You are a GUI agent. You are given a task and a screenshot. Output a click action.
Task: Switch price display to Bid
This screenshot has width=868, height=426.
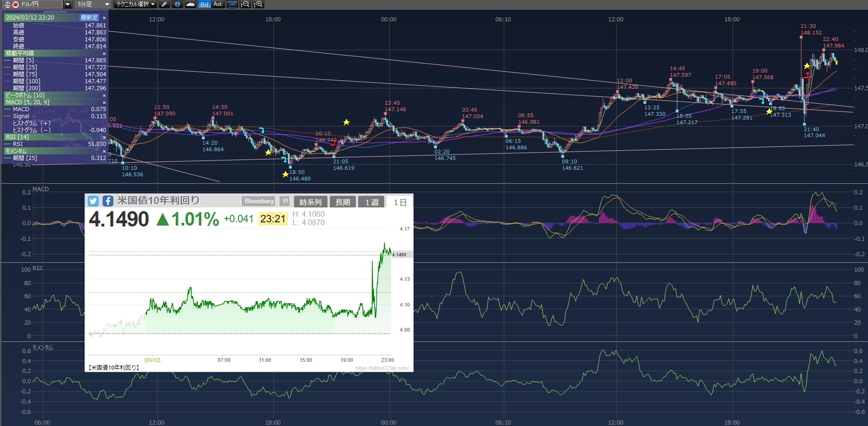coord(204,4)
